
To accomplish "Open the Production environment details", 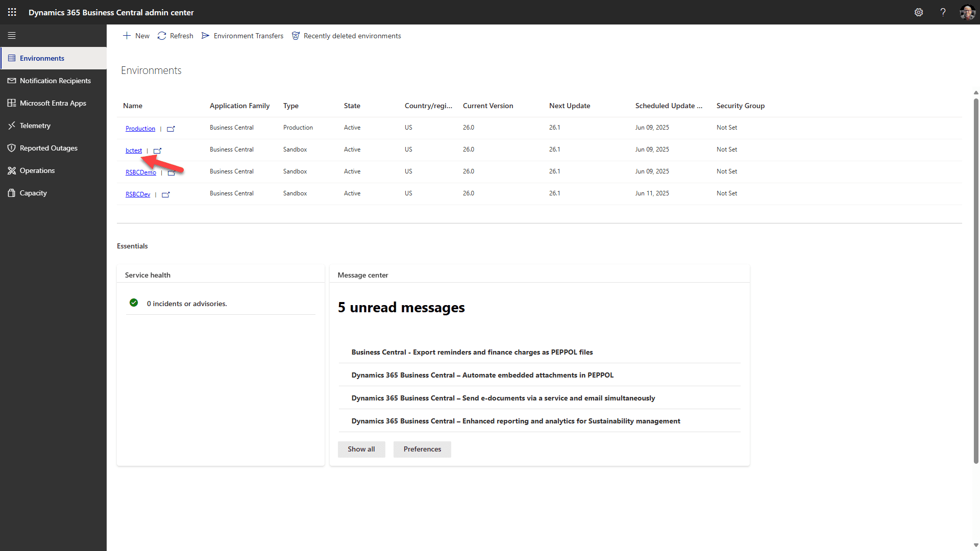I will pyautogui.click(x=140, y=128).
